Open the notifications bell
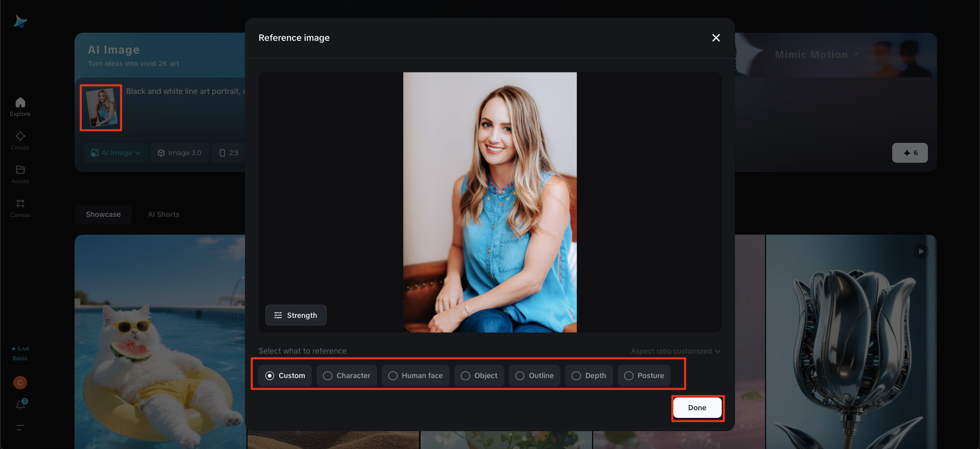 20,404
